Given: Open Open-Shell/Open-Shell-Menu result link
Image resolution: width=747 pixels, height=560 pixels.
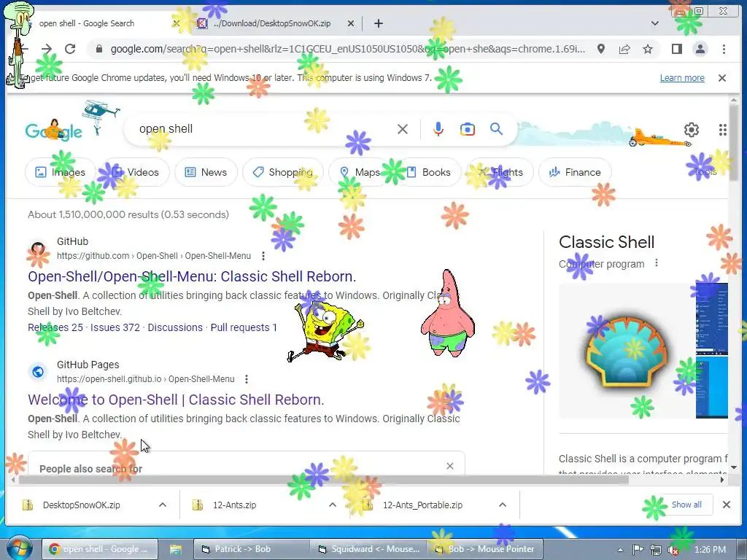Looking at the screenshot, I should [192, 276].
